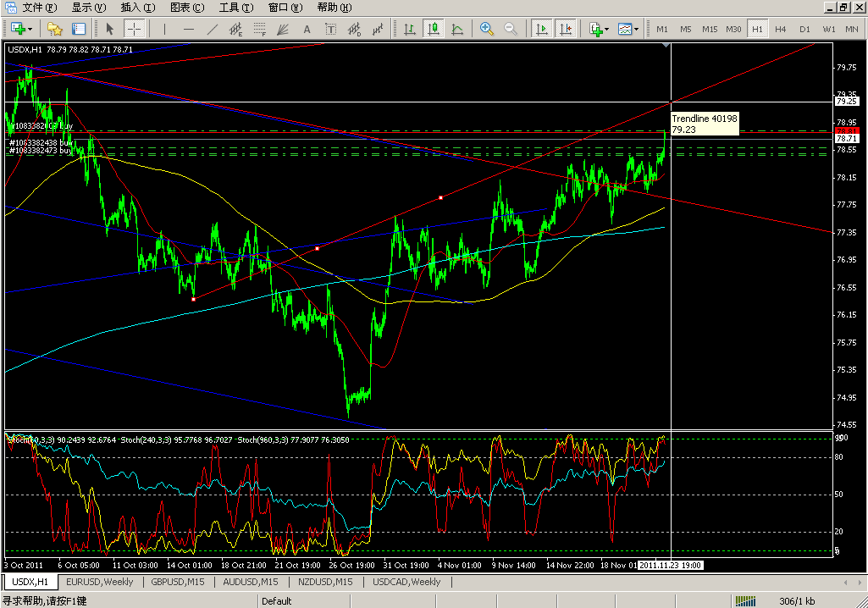Open the favorites folder with star icon
The image size is (868, 608).
[55, 29]
